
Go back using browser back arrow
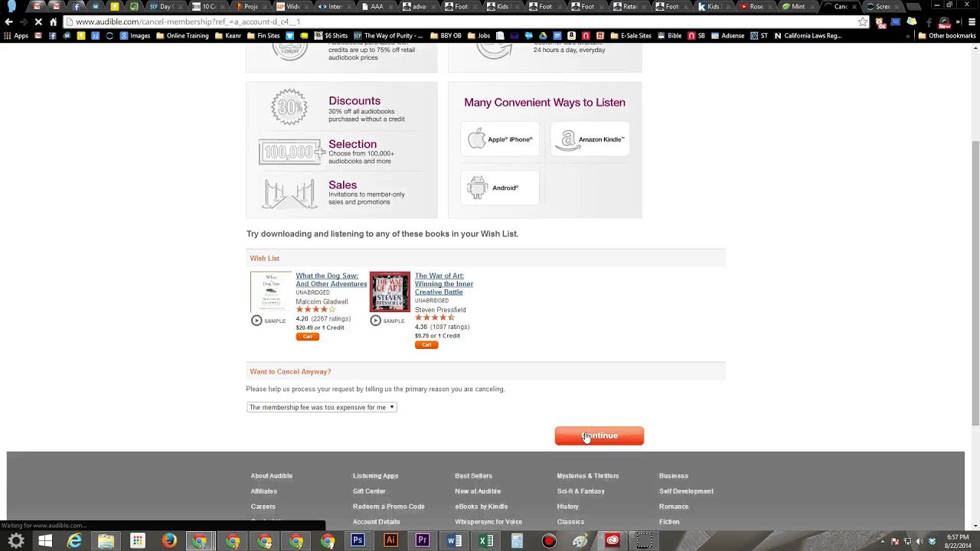pyautogui.click(x=8, y=21)
